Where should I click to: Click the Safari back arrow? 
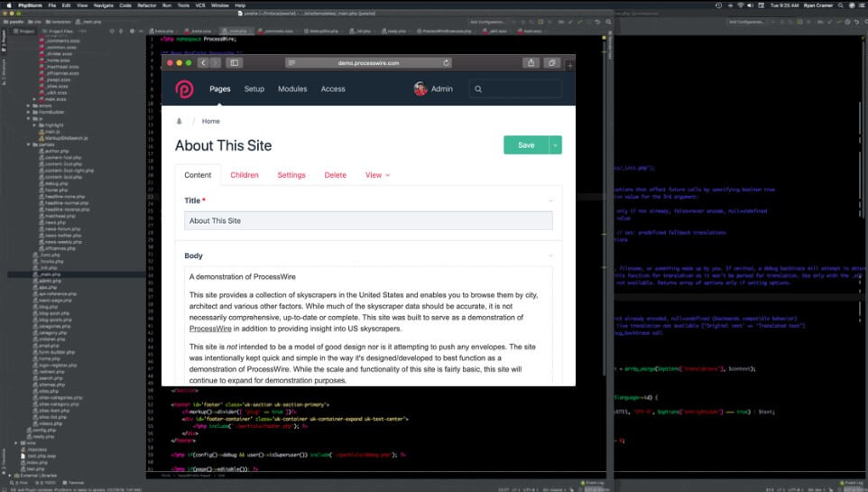tap(203, 62)
